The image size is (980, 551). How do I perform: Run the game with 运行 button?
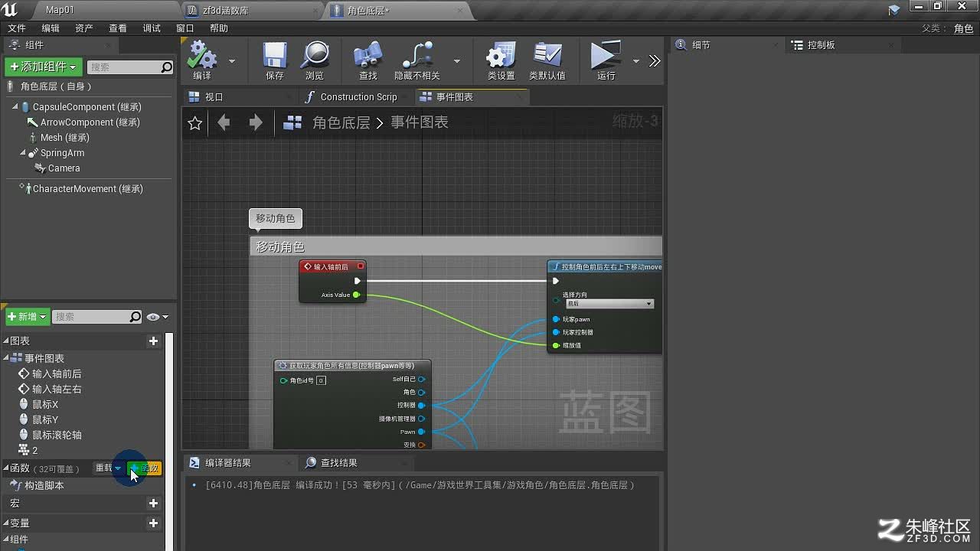point(606,60)
